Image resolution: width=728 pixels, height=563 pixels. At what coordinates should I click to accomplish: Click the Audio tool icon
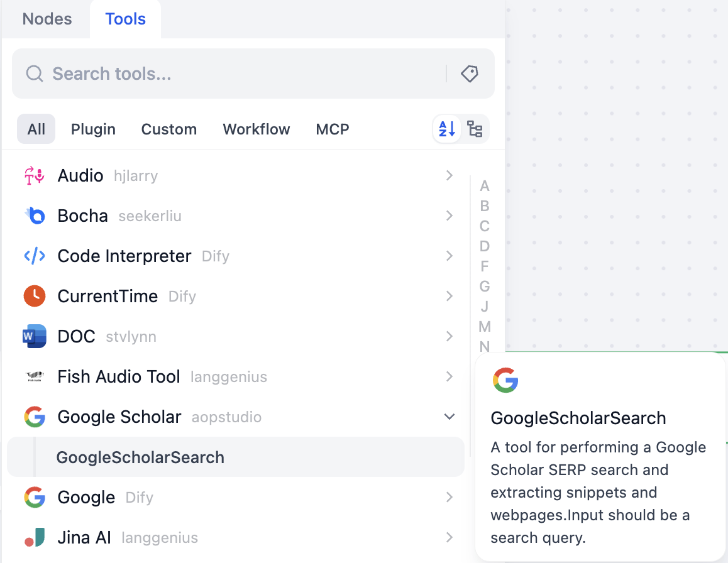35,176
